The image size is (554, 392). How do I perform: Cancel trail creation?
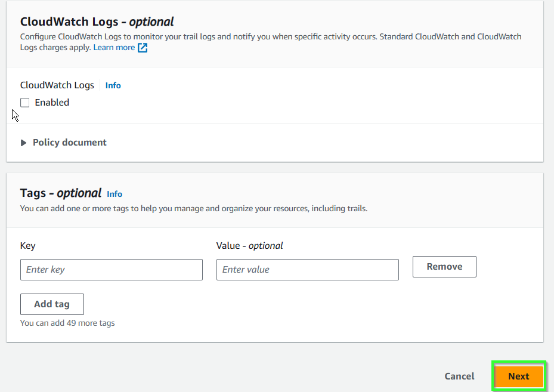click(459, 376)
